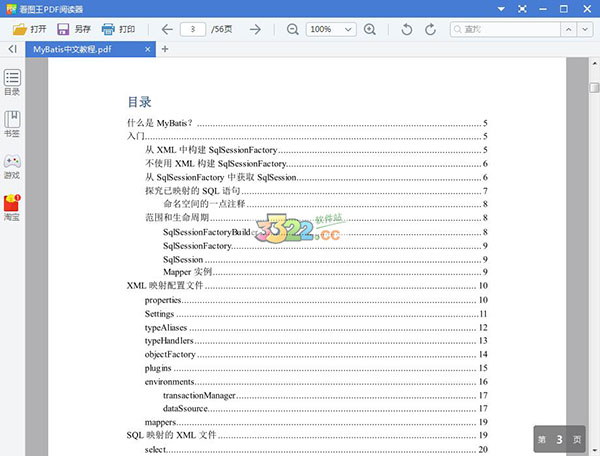Open the 书签 bookmarks panel
Viewport: 600px width, 456px height.
(12, 124)
